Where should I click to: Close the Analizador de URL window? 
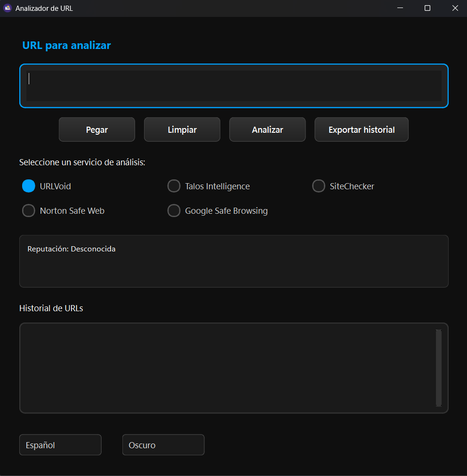[455, 8]
